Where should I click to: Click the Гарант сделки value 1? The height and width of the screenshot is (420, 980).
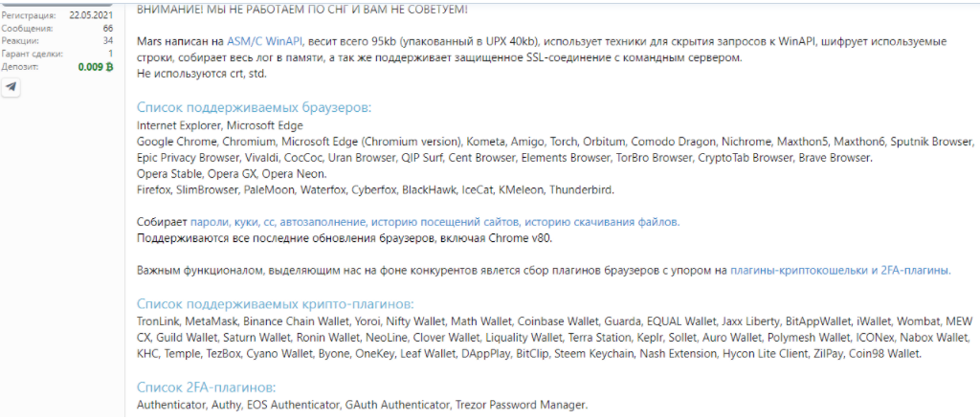(110, 54)
